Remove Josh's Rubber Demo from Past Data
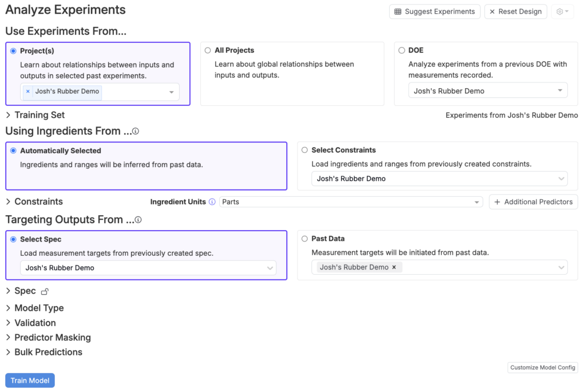The width and height of the screenshot is (586, 392). point(394,267)
